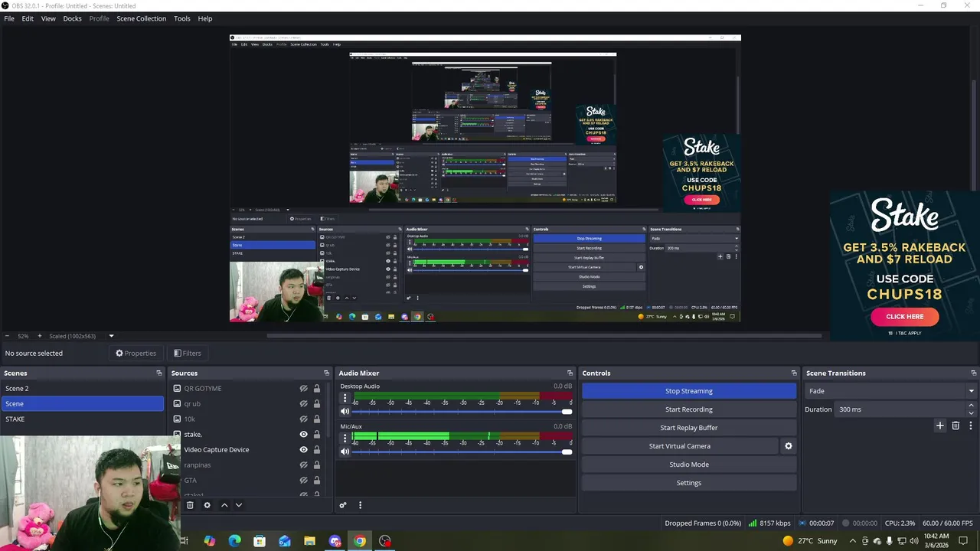
Task: Show the qr ub source
Action: click(x=303, y=404)
